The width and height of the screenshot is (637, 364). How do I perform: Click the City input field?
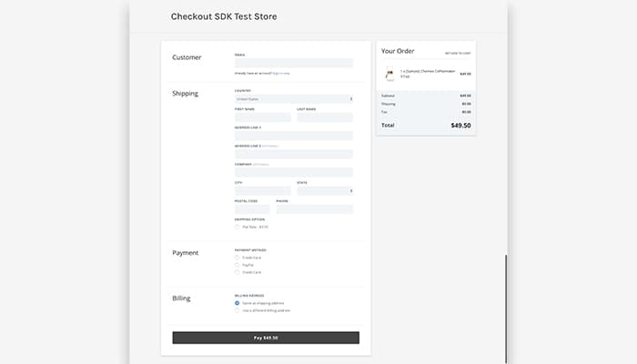point(262,191)
